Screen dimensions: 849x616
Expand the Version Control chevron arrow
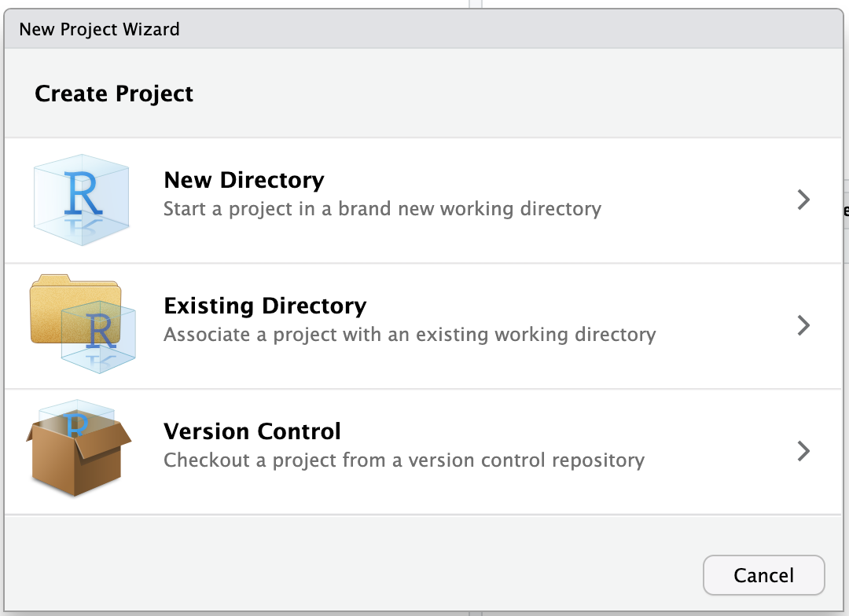pyautogui.click(x=803, y=451)
